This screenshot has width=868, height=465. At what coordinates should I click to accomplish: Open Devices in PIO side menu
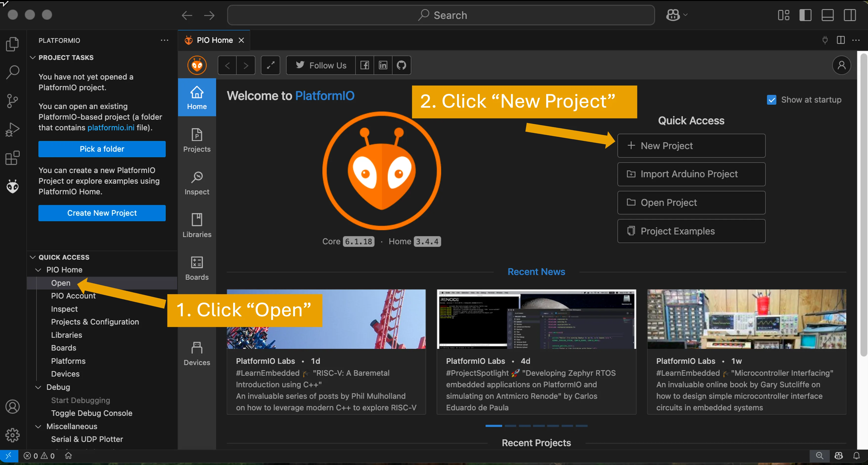(197, 353)
